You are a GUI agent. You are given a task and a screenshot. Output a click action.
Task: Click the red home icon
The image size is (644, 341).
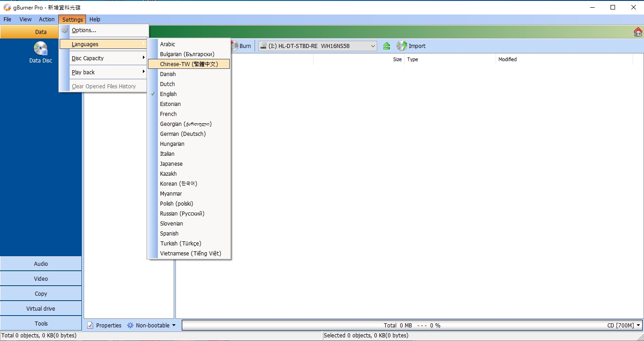pos(638,32)
